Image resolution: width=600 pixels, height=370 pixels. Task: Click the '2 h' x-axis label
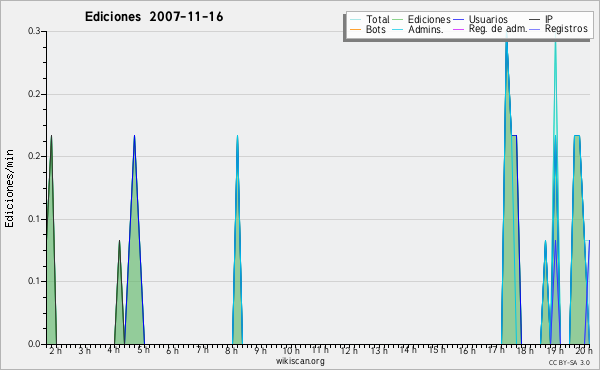click(x=55, y=350)
